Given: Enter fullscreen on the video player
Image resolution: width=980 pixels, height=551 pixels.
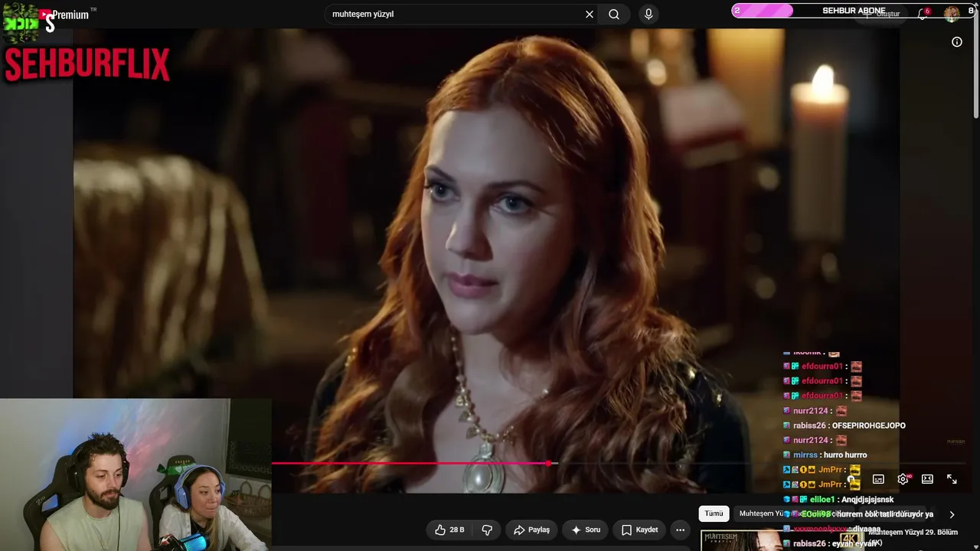Looking at the screenshot, I should [952, 479].
